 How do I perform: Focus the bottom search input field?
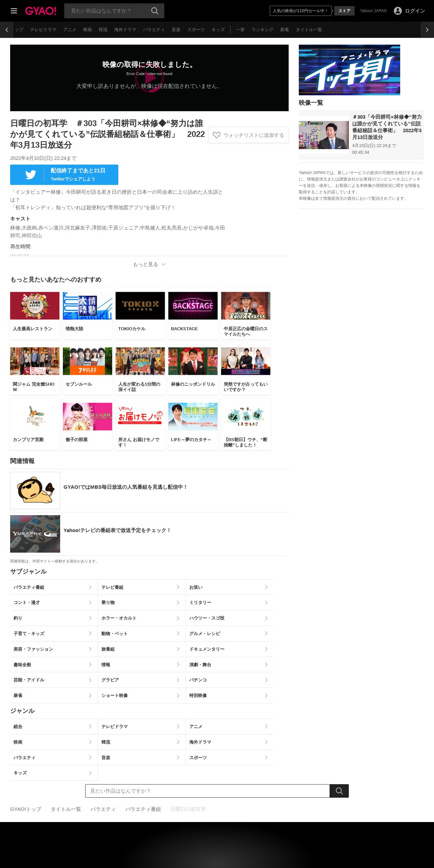tap(208, 791)
